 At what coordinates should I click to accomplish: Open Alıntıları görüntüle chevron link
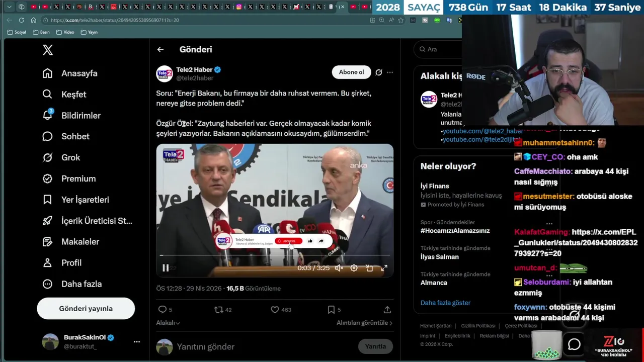point(365,323)
